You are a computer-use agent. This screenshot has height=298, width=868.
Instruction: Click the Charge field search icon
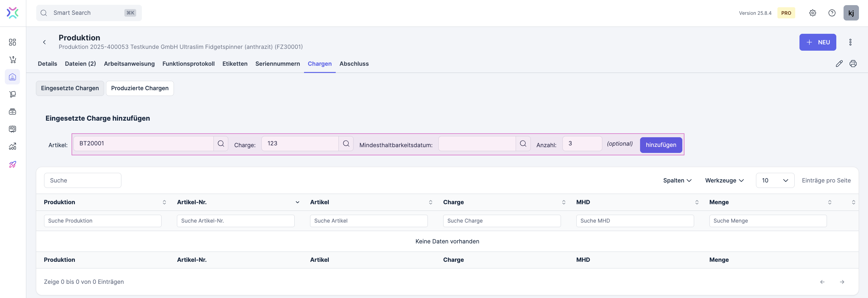[346, 144]
